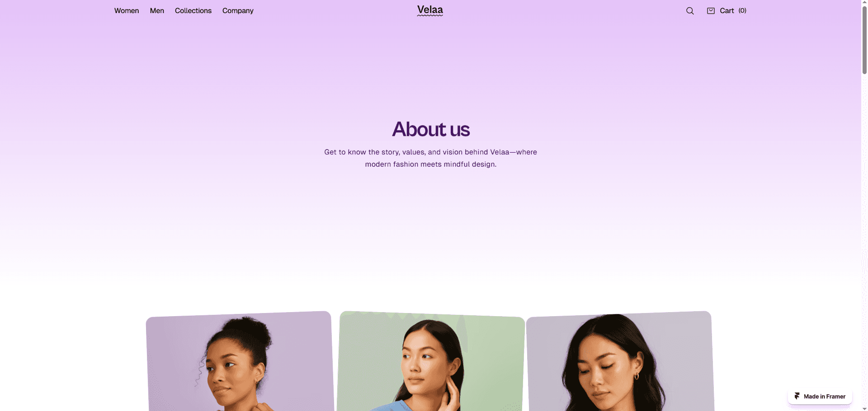Open the search magnifier icon
Viewport: 868px width, 411px height.
[690, 11]
